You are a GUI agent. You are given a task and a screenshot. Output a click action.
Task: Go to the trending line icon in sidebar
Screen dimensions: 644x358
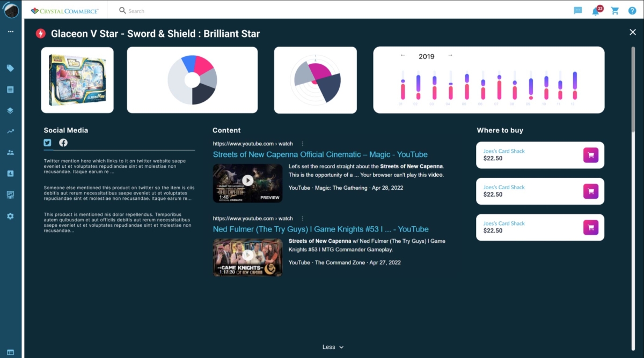click(x=10, y=131)
